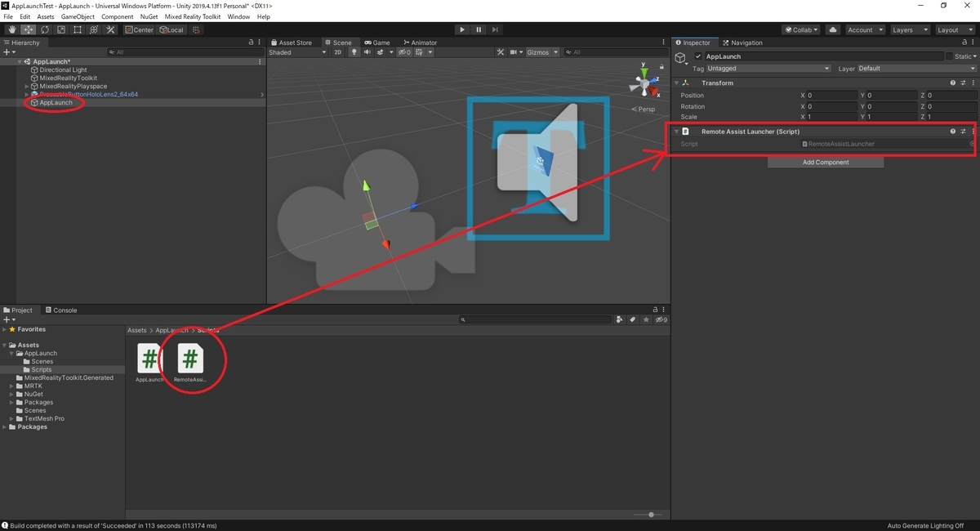
Task: Open Hierarchy panel options menu
Action: [x=261, y=42]
